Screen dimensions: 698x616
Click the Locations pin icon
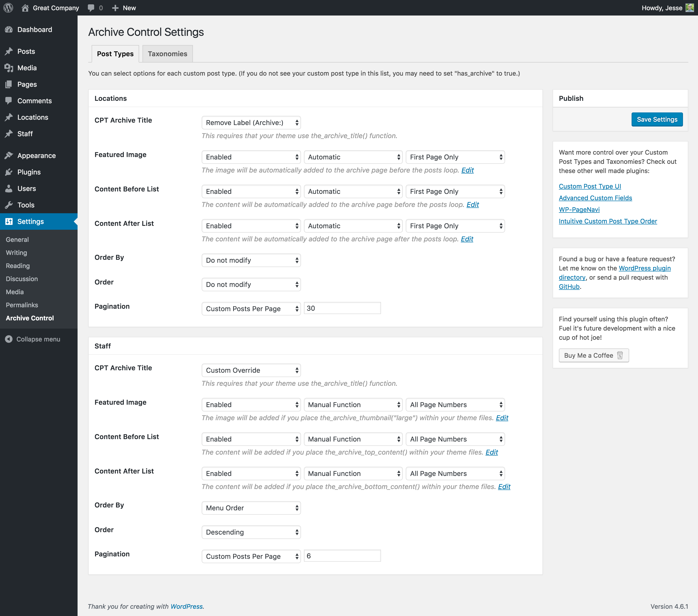(x=9, y=117)
